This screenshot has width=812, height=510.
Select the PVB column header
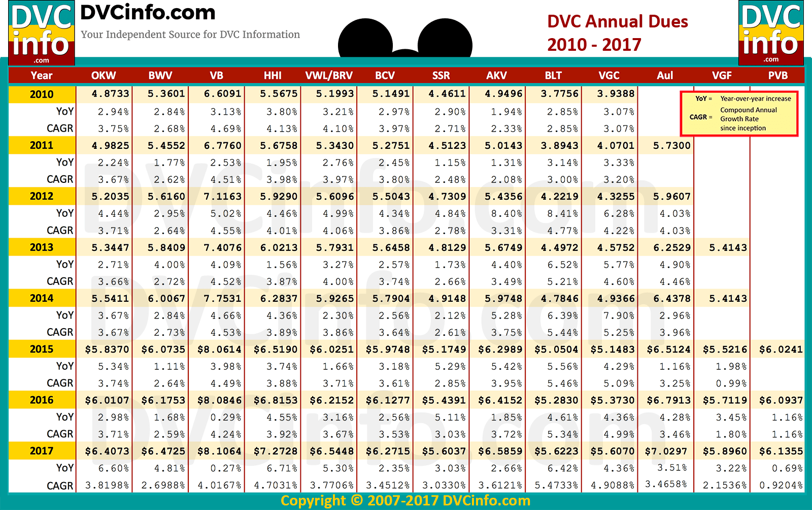pyautogui.click(x=778, y=76)
